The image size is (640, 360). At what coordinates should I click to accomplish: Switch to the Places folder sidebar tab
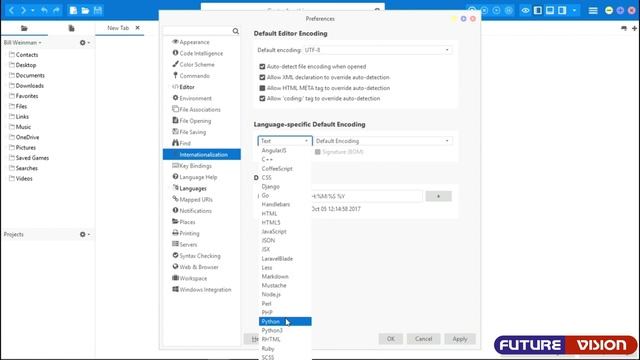pos(24,28)
